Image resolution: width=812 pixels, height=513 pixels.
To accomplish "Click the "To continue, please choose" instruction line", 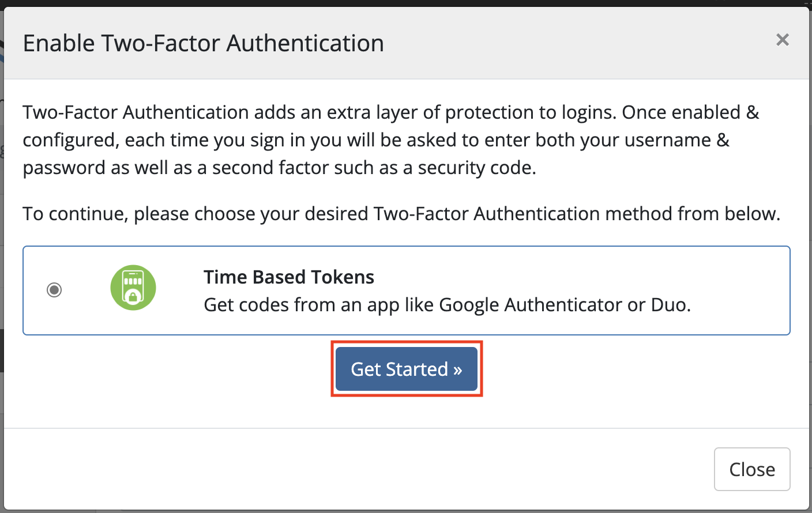I will pos(401,214).
